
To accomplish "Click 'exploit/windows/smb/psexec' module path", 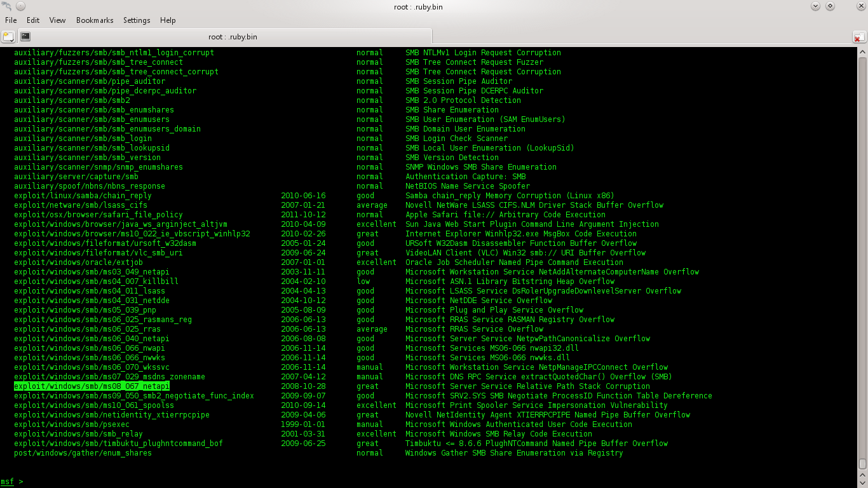I will pos(72,424).
